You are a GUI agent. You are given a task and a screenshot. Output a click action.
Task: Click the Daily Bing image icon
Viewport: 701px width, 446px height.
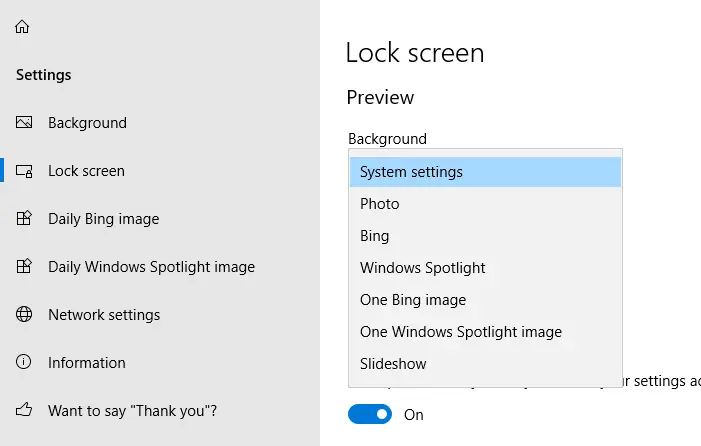click(x=24, y=219)
